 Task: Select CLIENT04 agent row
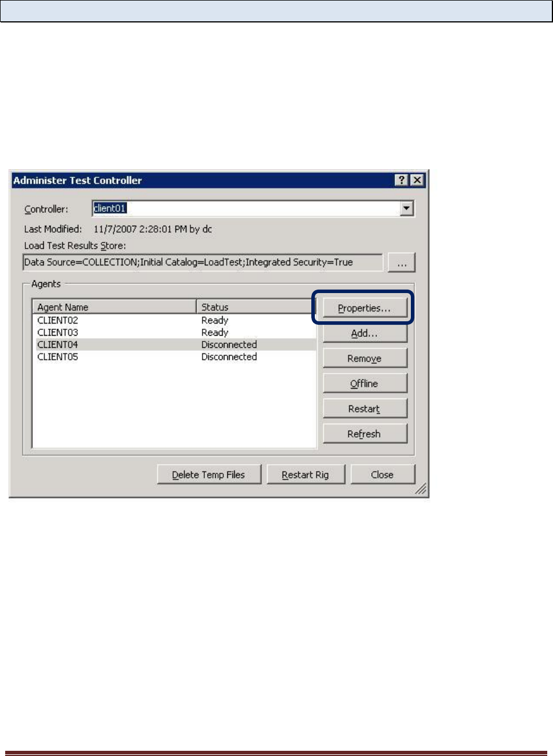(175, 344)
